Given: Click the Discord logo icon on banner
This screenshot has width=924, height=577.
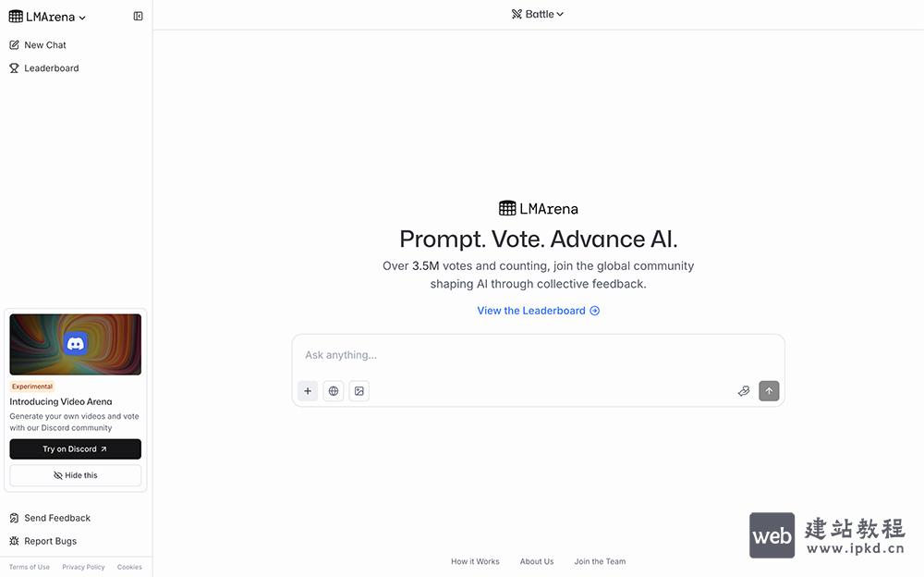Looking at the screenshot, I should pyautogui.click(x=76, y=344).
